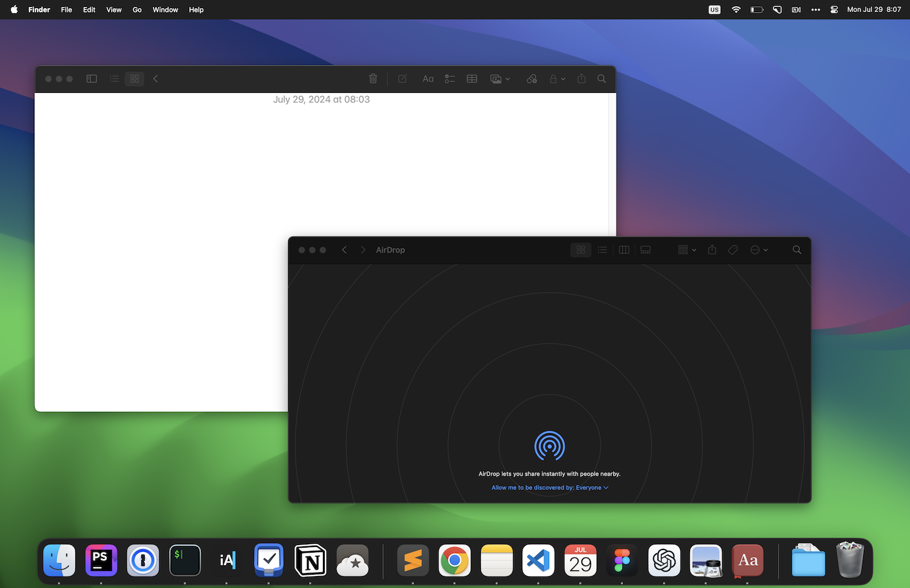Open the Wi-Fi status menu

click(736, 9)
